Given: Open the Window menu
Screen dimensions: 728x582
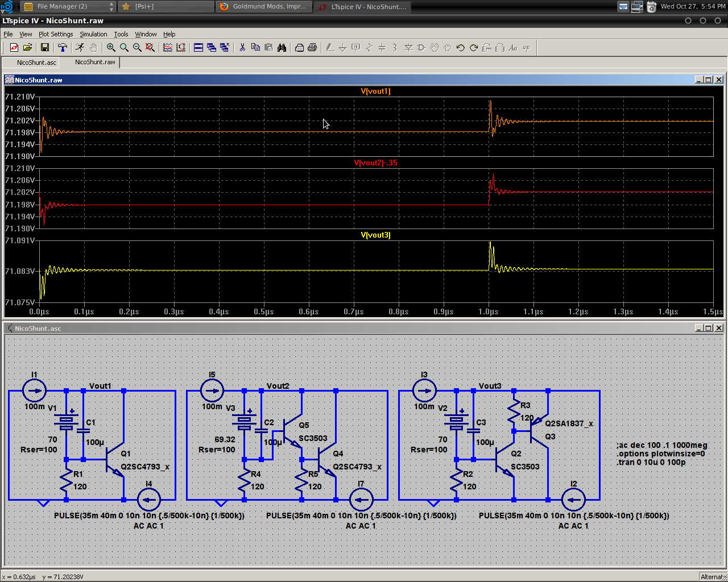Looking at the screenshot, I should pos(146,34).
